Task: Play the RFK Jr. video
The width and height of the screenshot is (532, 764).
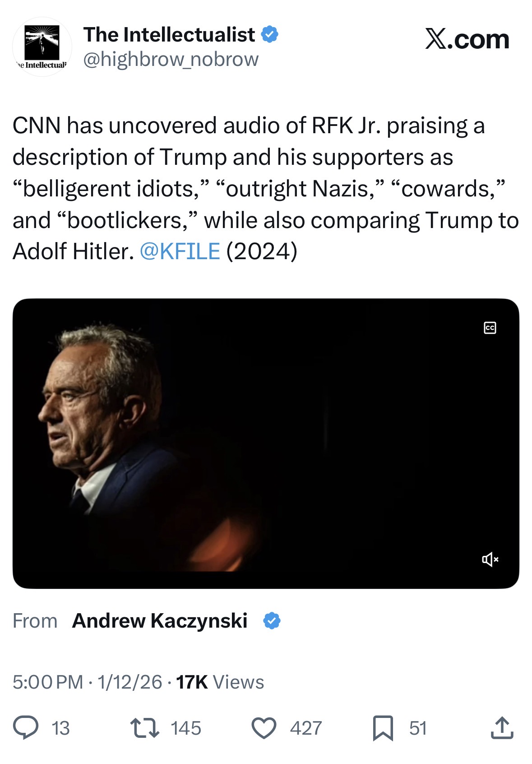Action: pyautogui.click(x=266, y=443)
